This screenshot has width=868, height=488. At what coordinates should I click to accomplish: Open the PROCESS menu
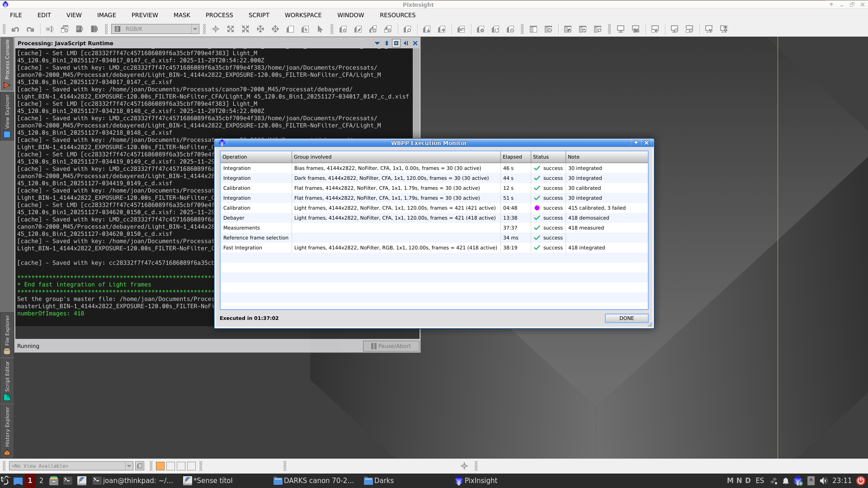coord(219,15)
